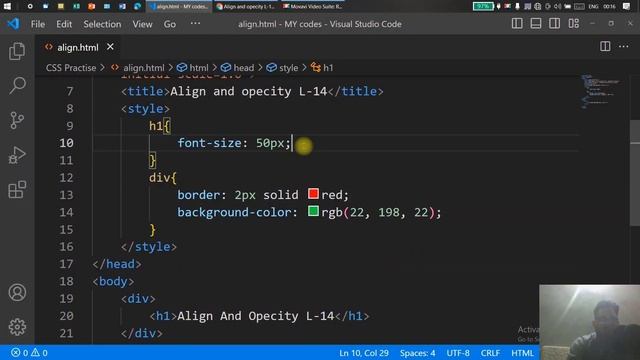Click the battery percentage tray indicator

(483, 6)
